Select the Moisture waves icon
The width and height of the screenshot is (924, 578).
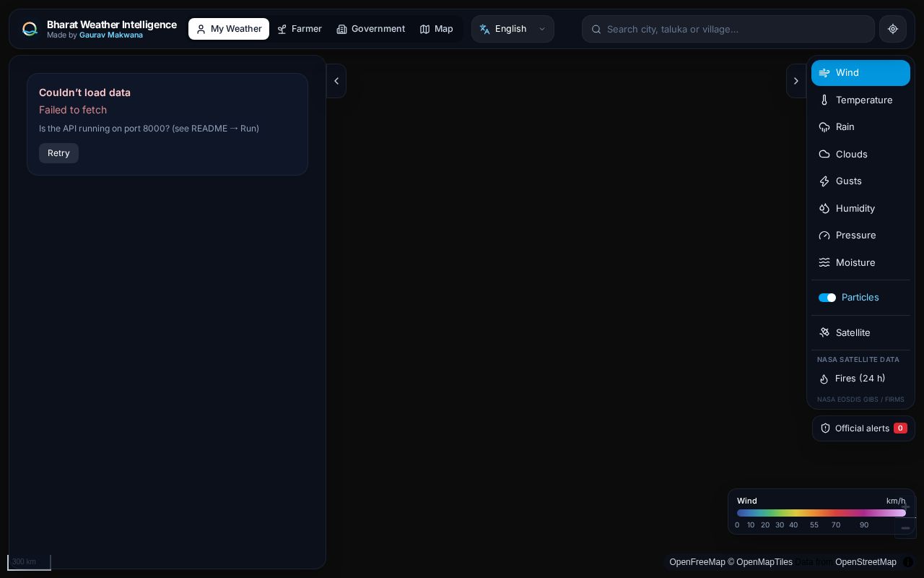coord(824,263)
